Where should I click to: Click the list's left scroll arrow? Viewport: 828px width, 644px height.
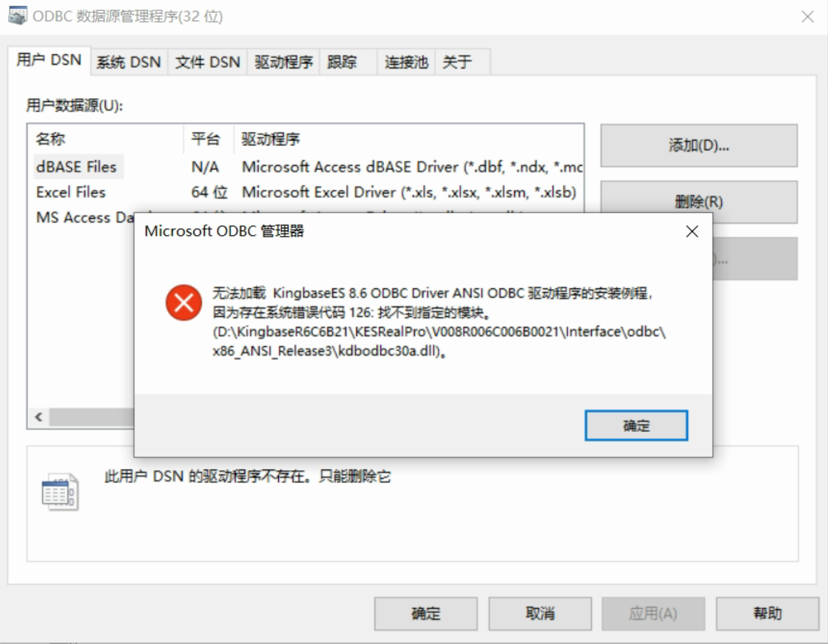coord(39,417)
